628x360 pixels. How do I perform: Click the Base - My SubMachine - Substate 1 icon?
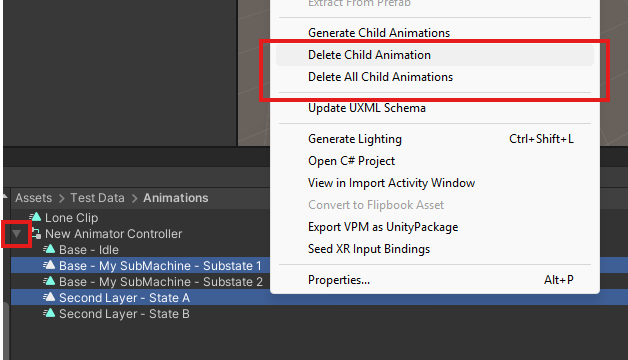pos(49,265)
